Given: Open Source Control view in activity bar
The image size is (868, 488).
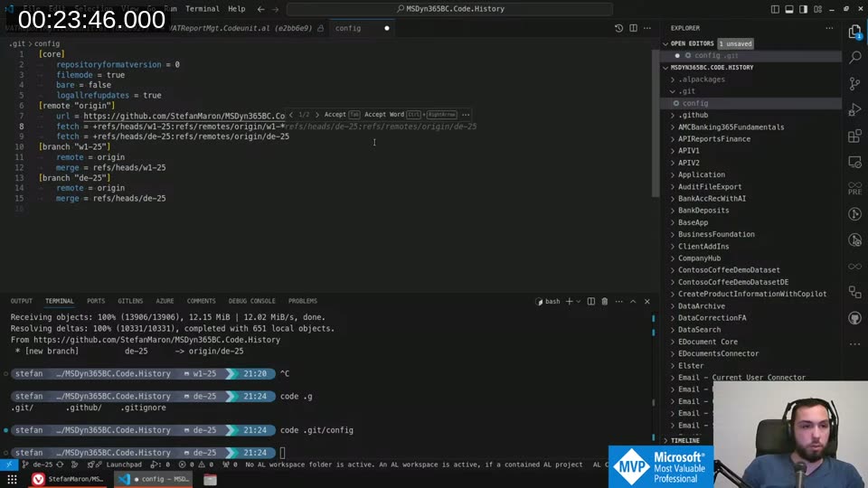Looking at the screenshot, I should coord(854,83).
